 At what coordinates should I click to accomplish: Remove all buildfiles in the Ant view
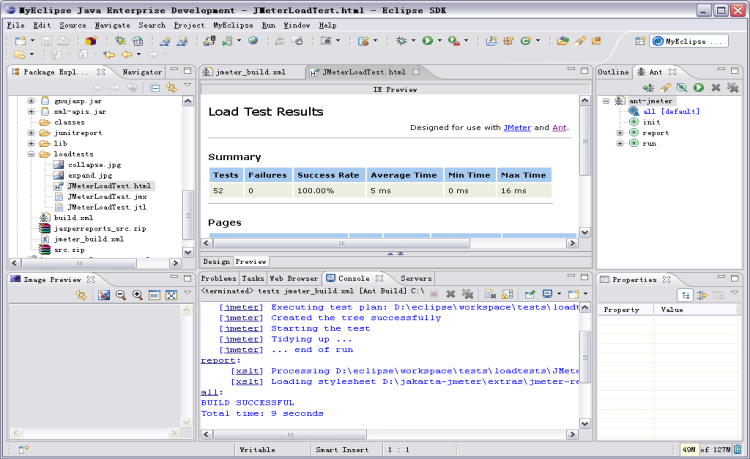point(732,88)
